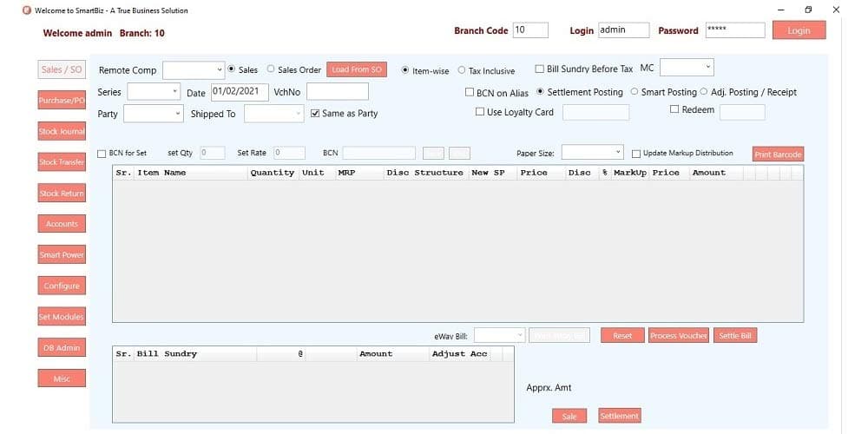
Task: Uncheck Same as Party checkbox
Action: [315, 113]
